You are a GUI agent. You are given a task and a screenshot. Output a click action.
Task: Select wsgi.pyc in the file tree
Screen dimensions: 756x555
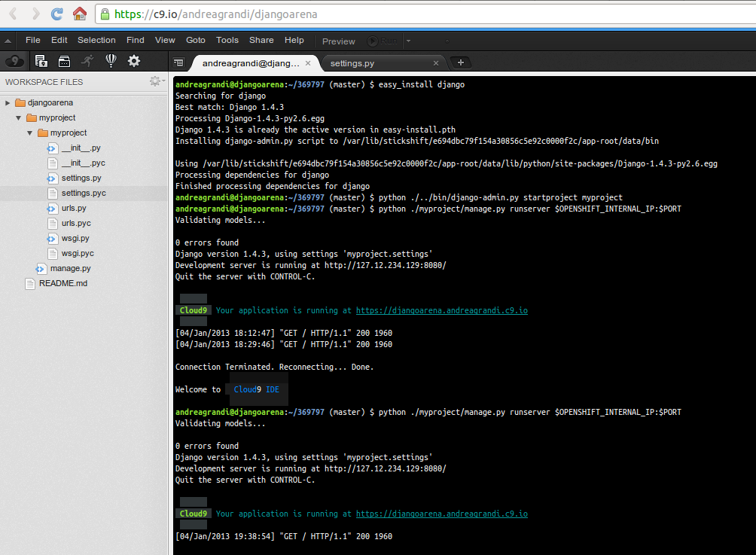tap(78, 253)
